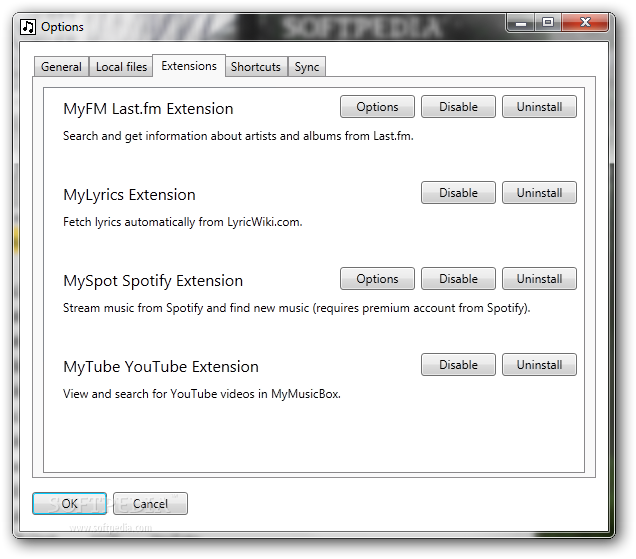The width and height of the screenshot is (636, 559).
Task: Click the LyricWiki.com description text
Action: tap(183, 222)
